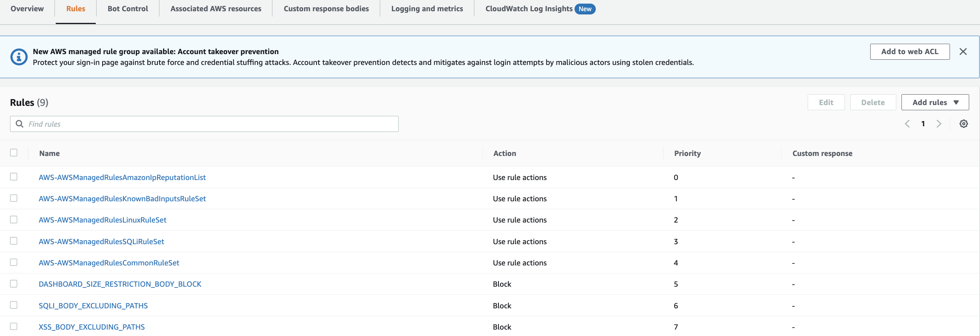Open CloudWatch Log Insights tab

point(529,9)
